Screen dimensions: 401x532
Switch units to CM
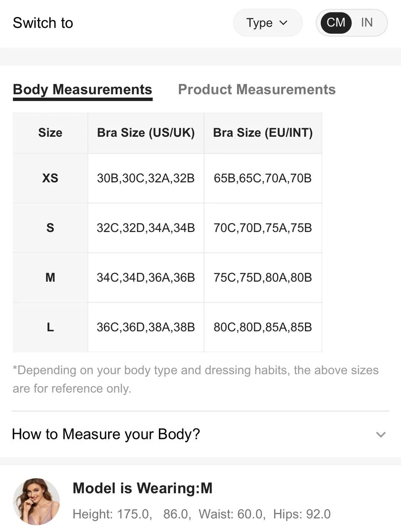point(336,22)
